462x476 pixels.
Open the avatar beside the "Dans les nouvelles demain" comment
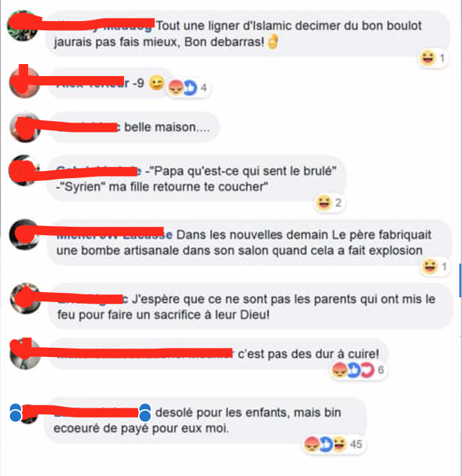(25, 234)
